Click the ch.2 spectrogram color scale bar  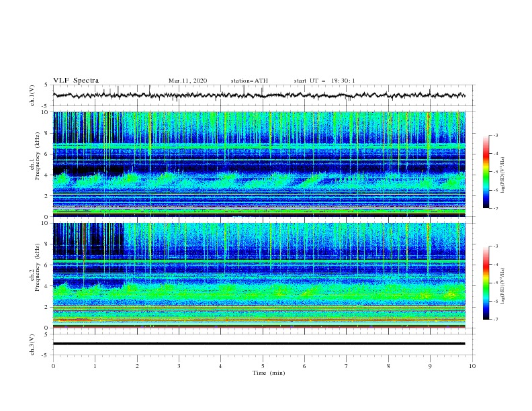tap(486, 283)
